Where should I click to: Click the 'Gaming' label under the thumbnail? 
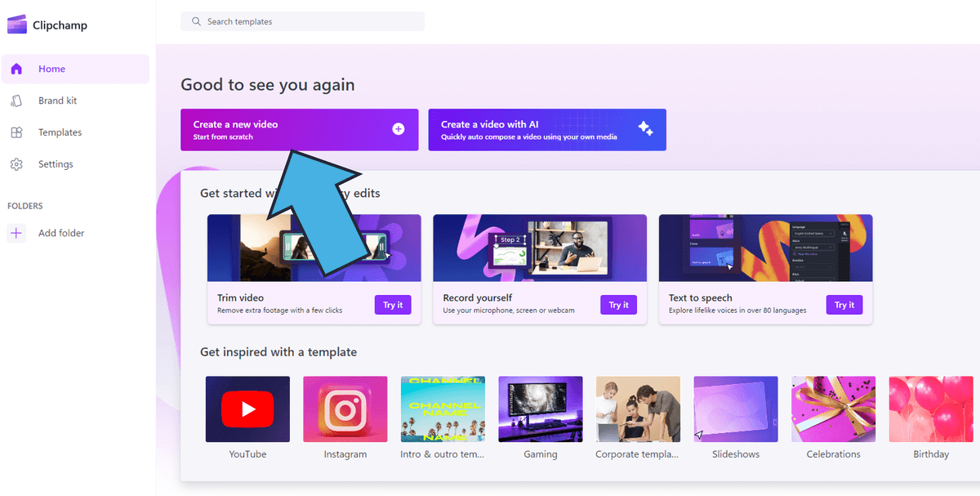click(541, 454)
